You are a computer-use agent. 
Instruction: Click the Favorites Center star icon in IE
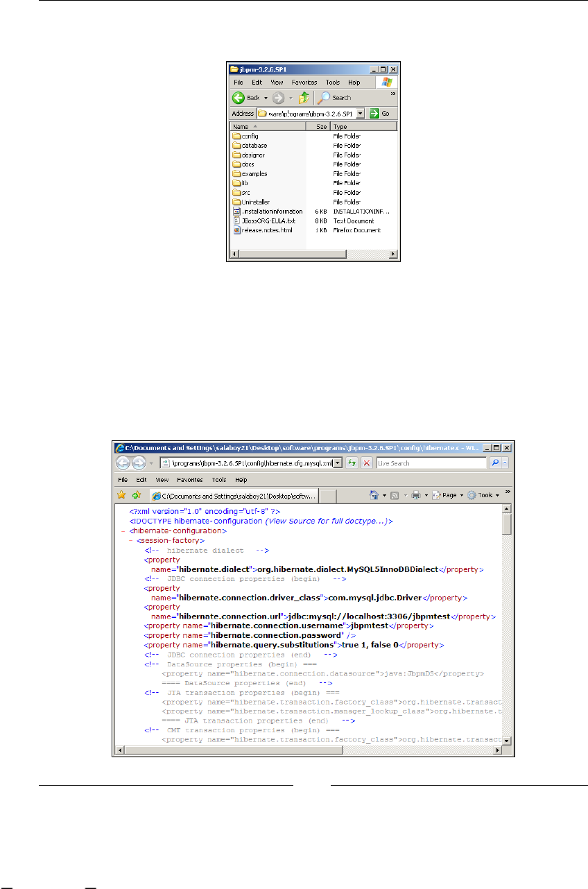click(122, 495)
